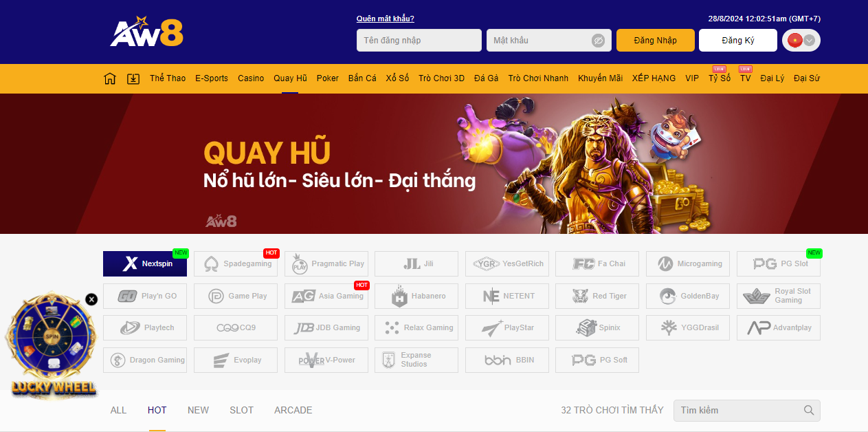Select Evoplay provider

[x=236, y=360]
